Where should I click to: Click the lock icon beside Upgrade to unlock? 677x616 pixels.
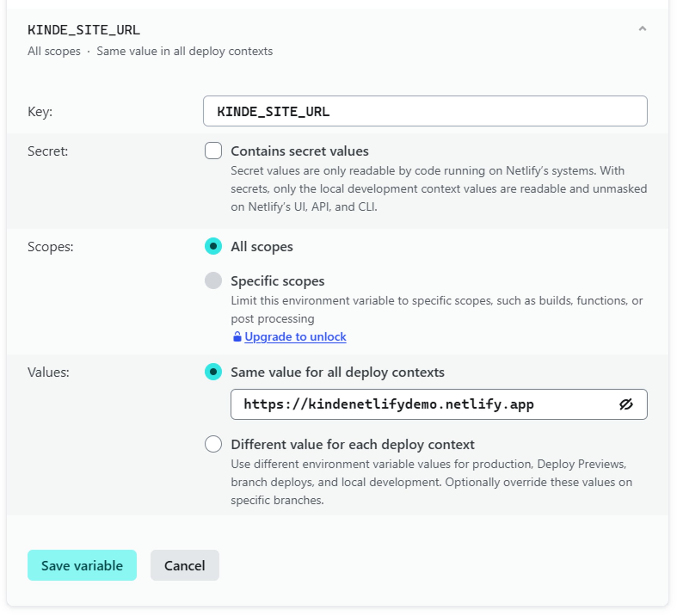click(238, 336)
